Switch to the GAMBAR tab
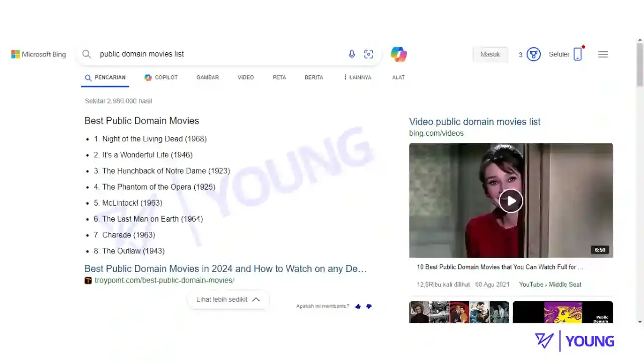Viewport: 644px width, 362px height. coord(208,77)
